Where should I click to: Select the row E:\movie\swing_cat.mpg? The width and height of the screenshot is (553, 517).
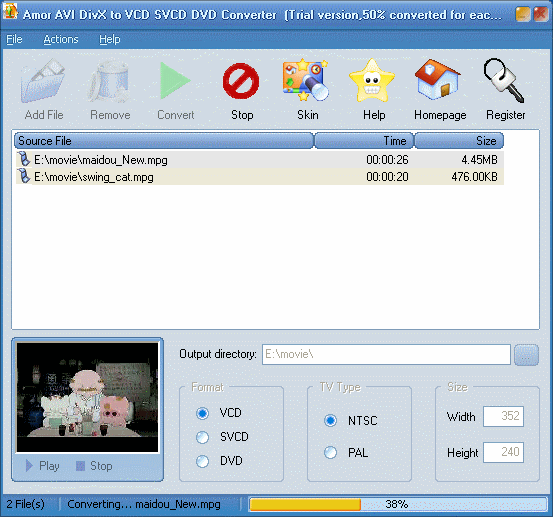pos(260,176)
